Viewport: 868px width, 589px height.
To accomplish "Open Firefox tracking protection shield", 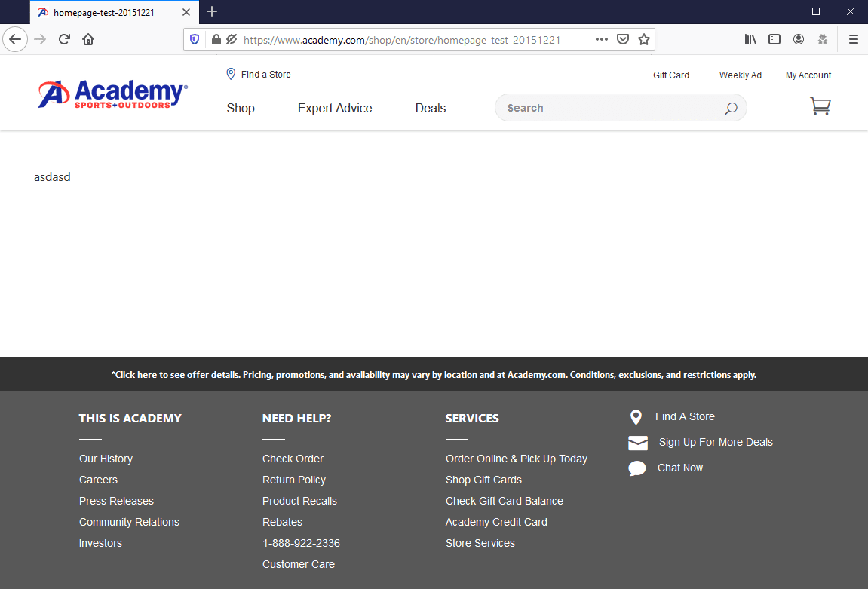I will (195, 40).
